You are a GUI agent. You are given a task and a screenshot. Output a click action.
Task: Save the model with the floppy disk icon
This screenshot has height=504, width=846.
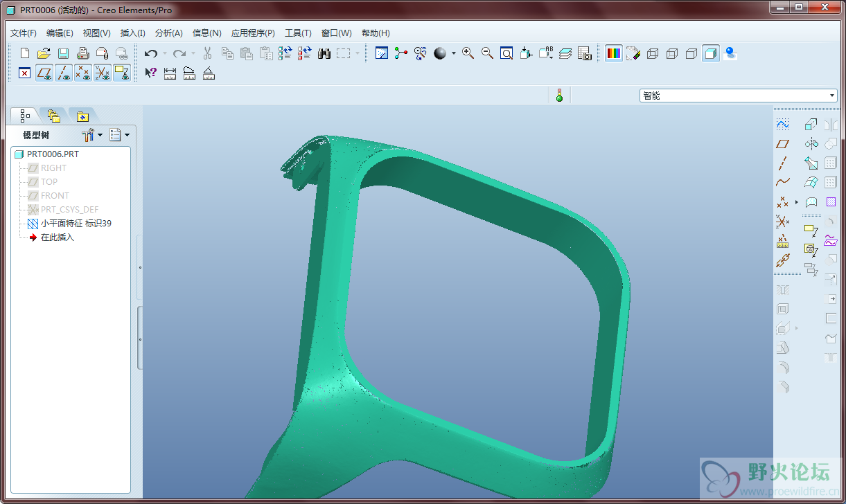(x=63, y=53)
